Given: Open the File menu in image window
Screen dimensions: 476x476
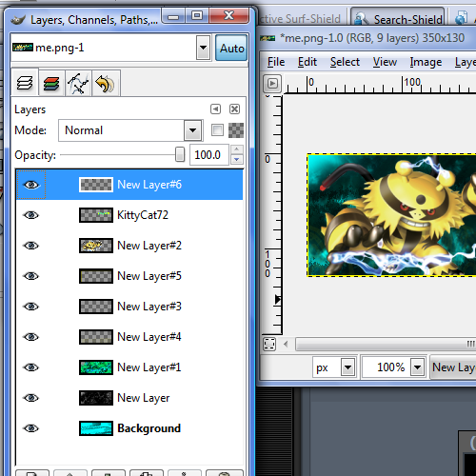Looking at the screenshot, I should (276, 62).
